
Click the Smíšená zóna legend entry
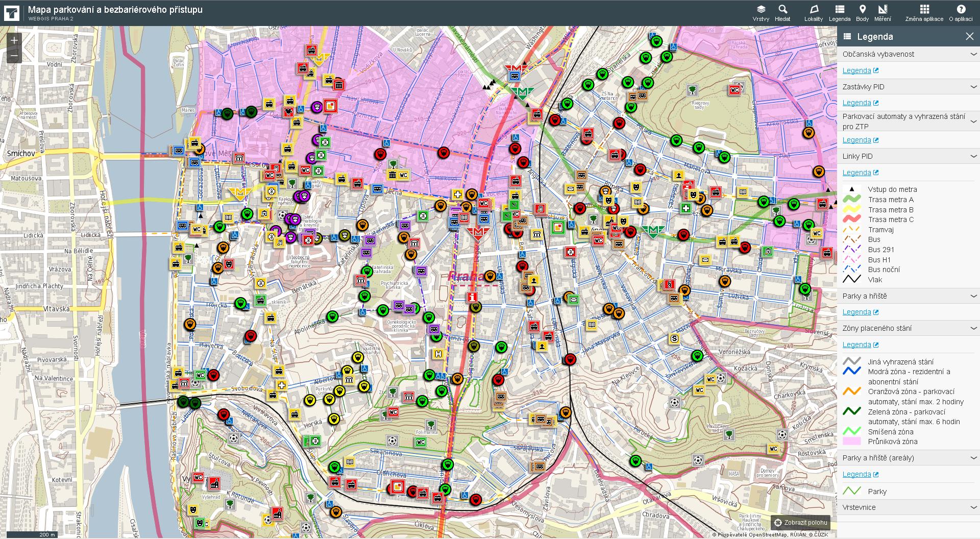(891, 432)
